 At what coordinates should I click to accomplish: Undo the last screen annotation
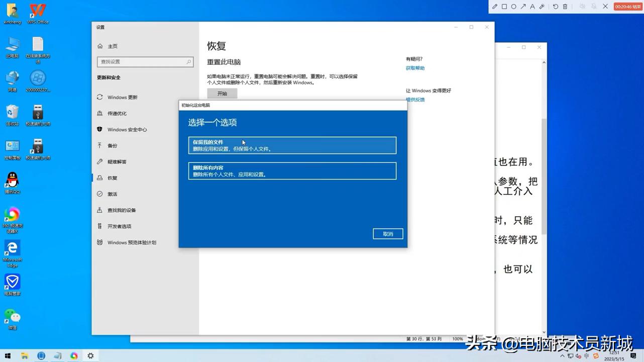(556, 7)
